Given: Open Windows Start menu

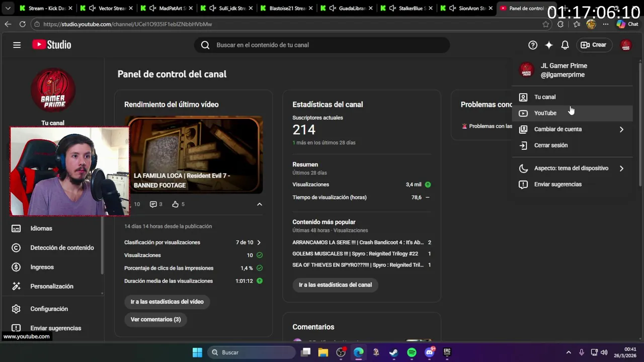Looking at the screenshot, I should [x=197, y=352].
